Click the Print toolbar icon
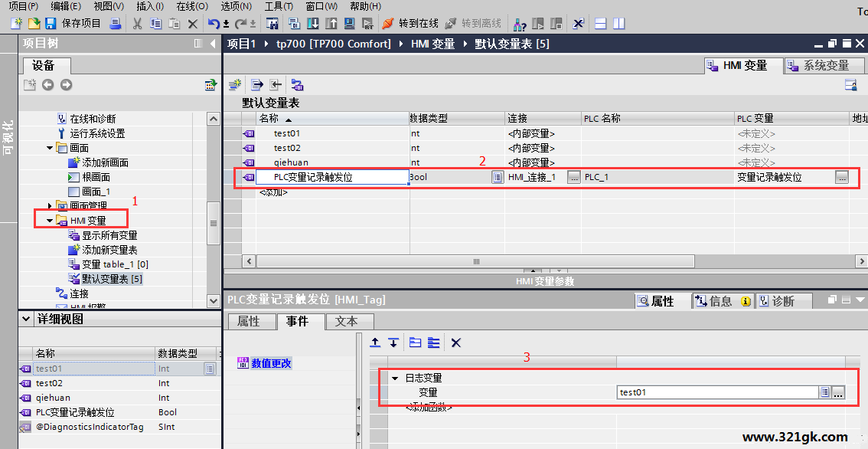The width and height of the screenshot is (868, 449). (x=115, y=23)
